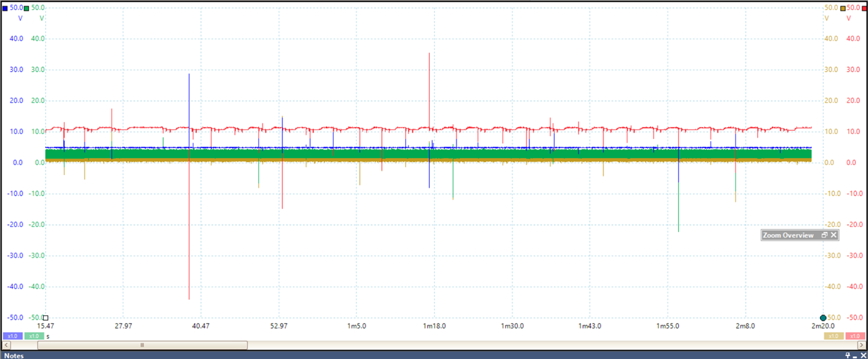Click the 27.97 time axis label
The width and height of the screenshot is (868, 359).
click(x=123, y=326)
